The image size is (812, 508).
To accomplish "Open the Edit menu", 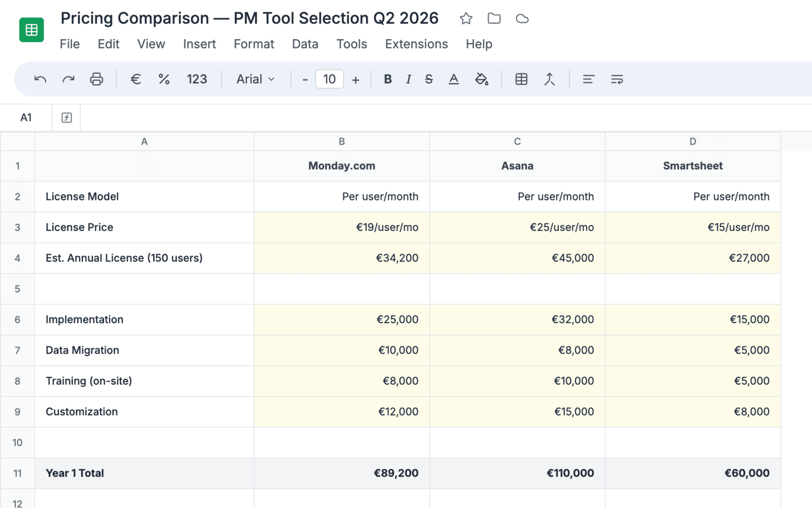I will point(109,44).
